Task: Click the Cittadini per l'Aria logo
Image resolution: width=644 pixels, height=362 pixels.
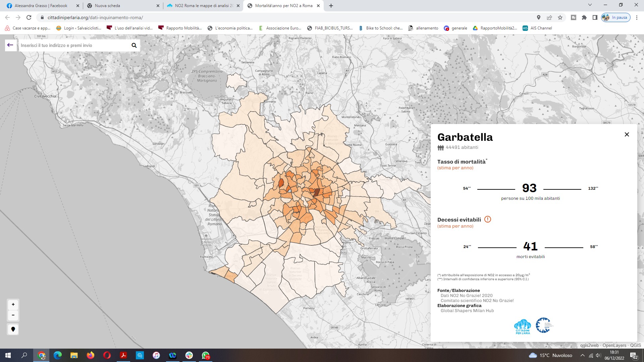Action: [523, 326]
